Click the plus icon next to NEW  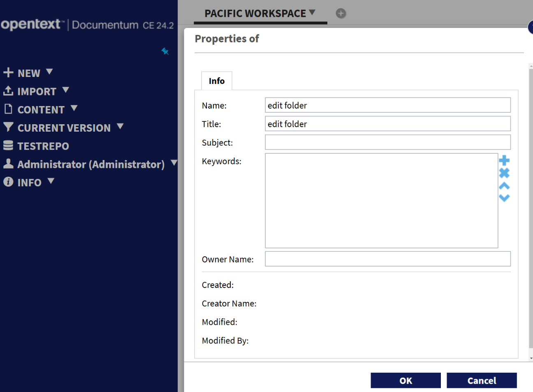pyautogui.click(x=8, y=72)
